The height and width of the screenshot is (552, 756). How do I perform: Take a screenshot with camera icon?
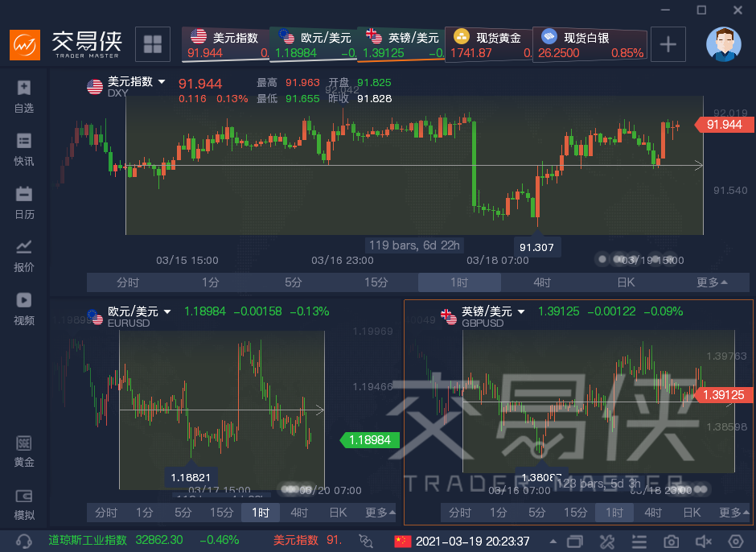[671, 542]
